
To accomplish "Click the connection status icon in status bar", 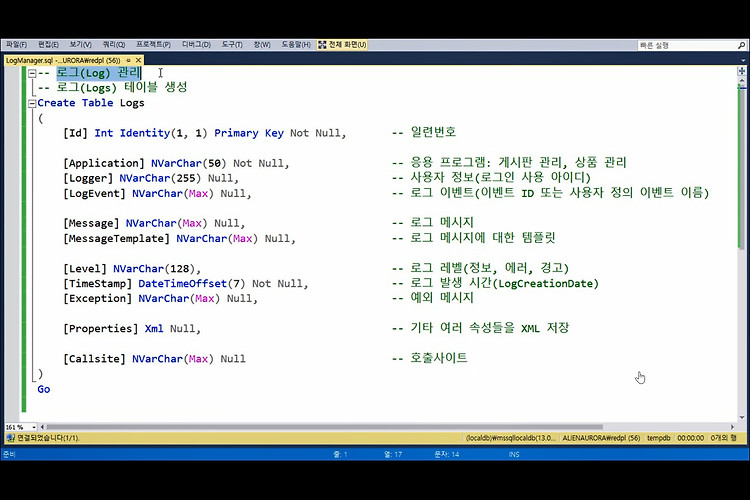I will 10,438.
